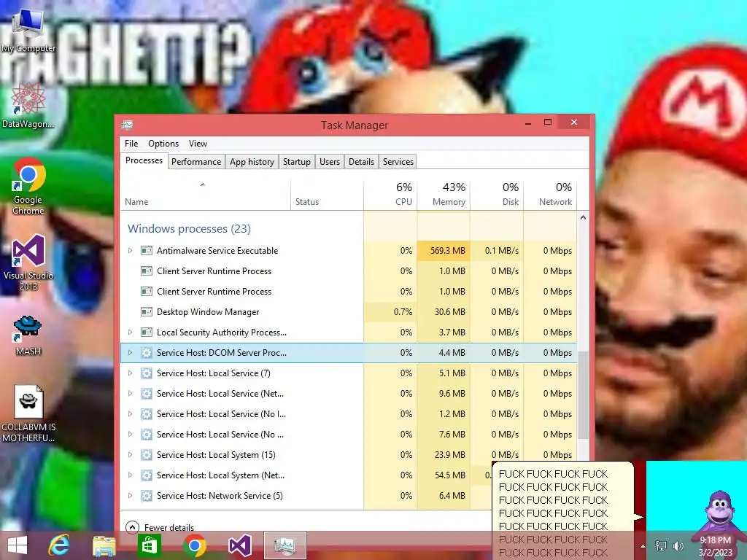Open the Options menu
This screenshot has width=747, height=560.
tap(163, 144)
